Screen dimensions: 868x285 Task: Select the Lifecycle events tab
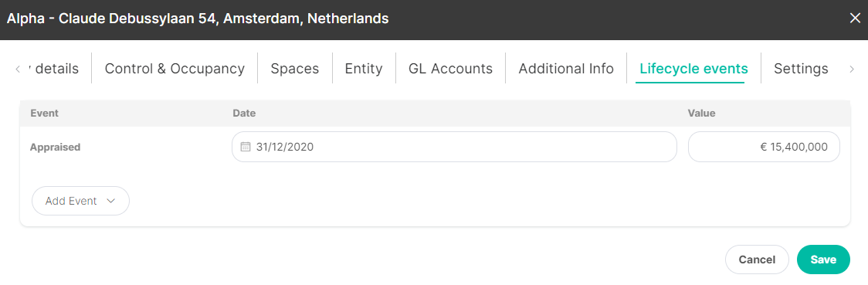click(x=693, y=69)
